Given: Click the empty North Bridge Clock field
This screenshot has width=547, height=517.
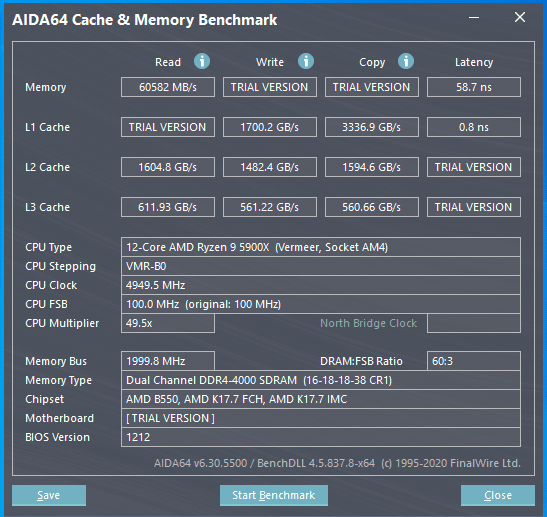Looking at the screenshot, I should (x=474, y=323).
